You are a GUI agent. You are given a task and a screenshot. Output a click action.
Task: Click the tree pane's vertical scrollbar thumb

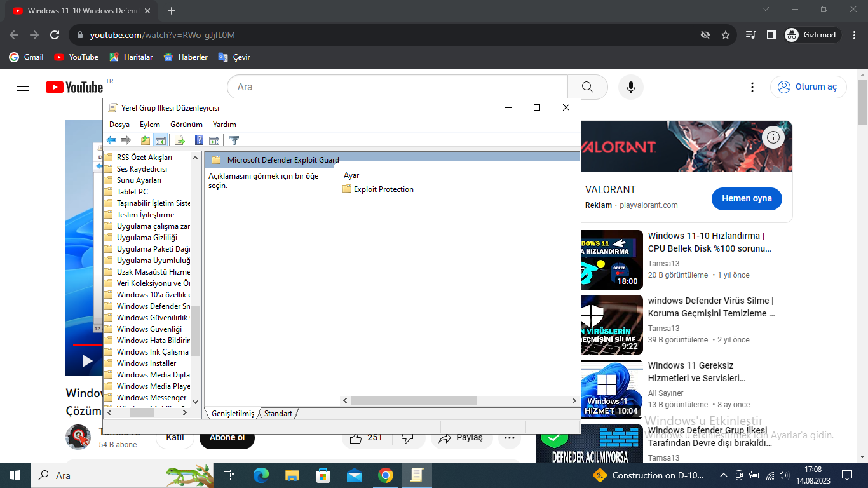coord(196,330)
